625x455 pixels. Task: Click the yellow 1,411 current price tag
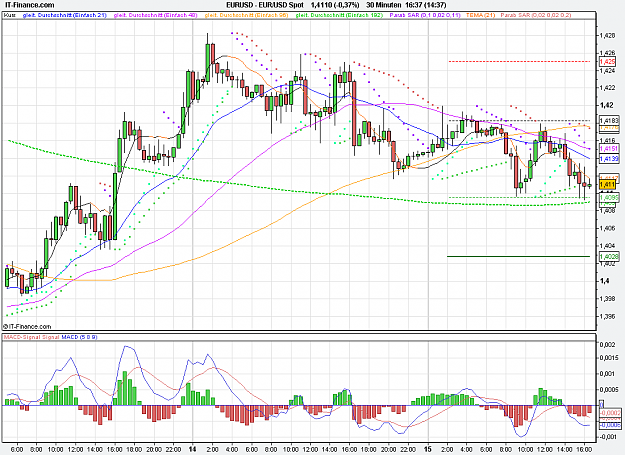(607, 184)
